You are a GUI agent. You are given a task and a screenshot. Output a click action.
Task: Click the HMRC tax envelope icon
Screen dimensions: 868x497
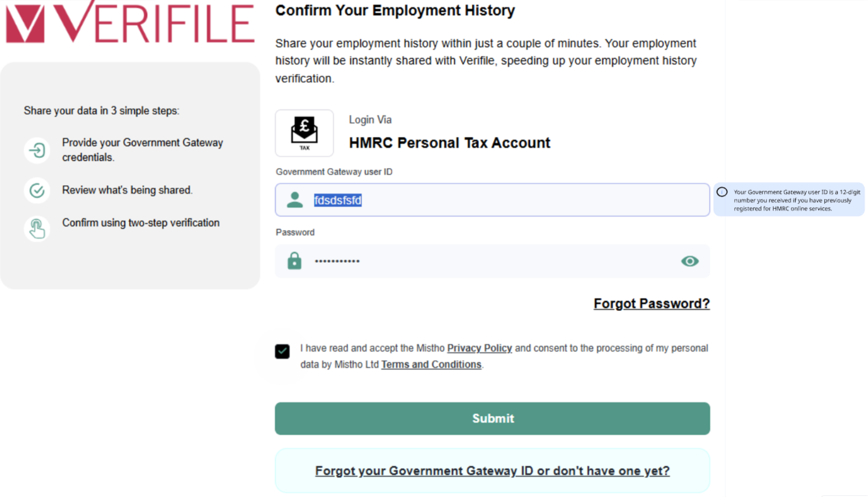[304, 133]
